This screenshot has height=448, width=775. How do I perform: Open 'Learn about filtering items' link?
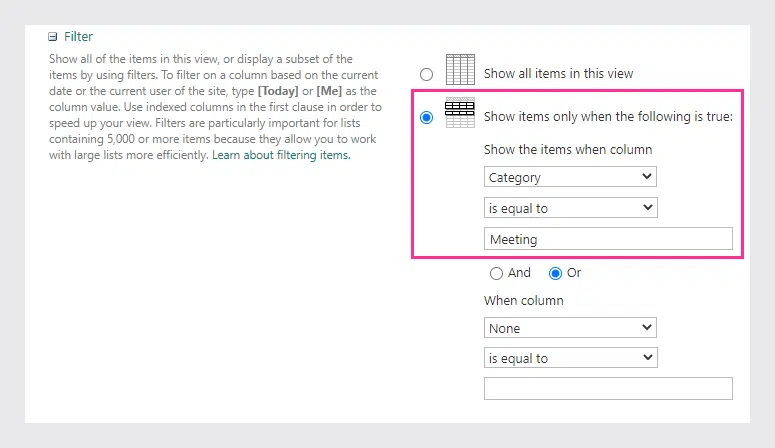pyautogui.click(x=281, y=155)
